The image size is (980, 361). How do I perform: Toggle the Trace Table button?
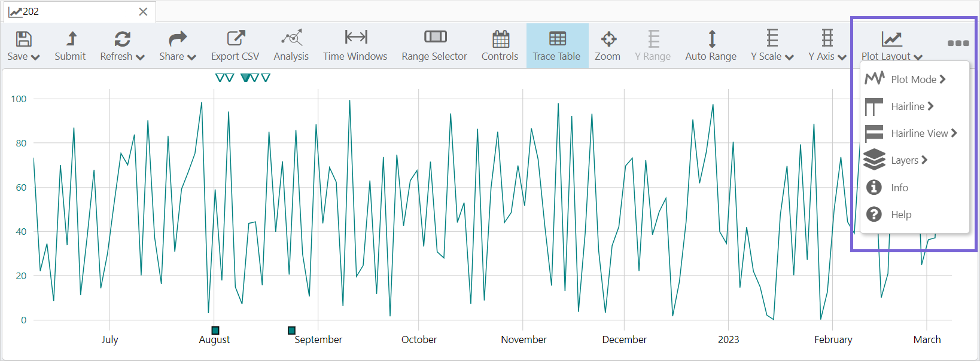[557, 45]
